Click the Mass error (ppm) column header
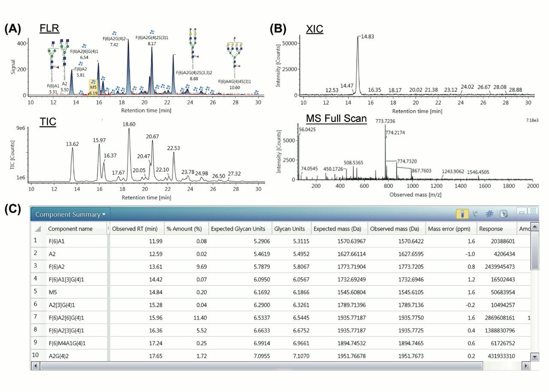This screenshot has width=549, height=392. (x=449, y=229)
